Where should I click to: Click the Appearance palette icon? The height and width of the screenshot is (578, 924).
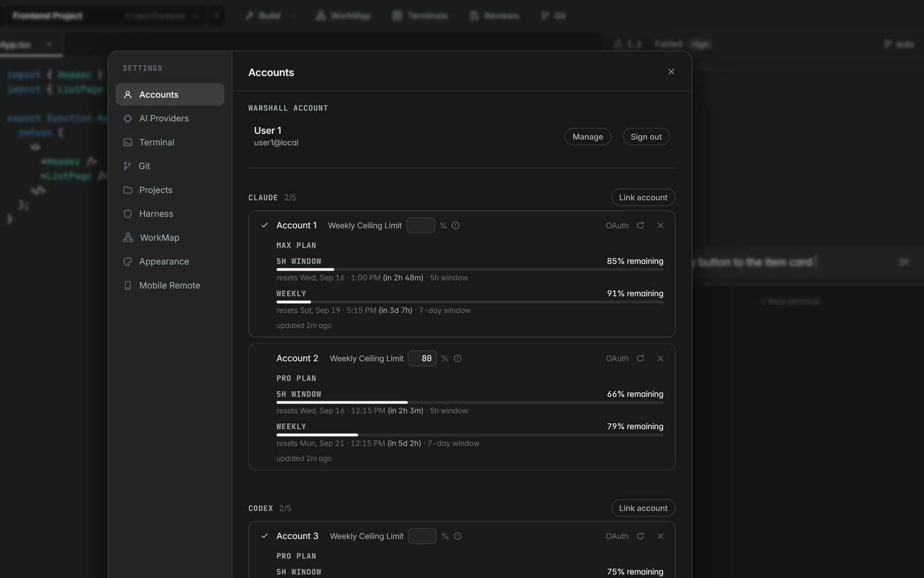(128, 261)
